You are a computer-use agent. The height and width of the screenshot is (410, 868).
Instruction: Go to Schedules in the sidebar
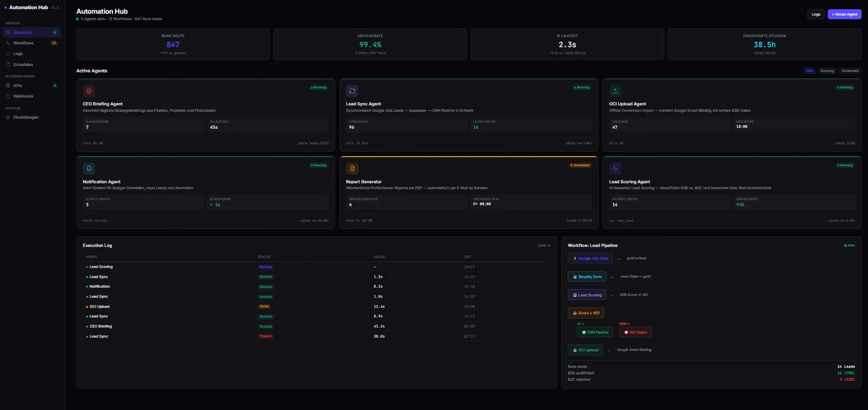click(x=32, y=65)
